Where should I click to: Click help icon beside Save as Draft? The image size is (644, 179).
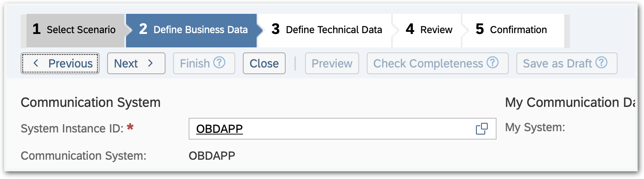[602, 63]
